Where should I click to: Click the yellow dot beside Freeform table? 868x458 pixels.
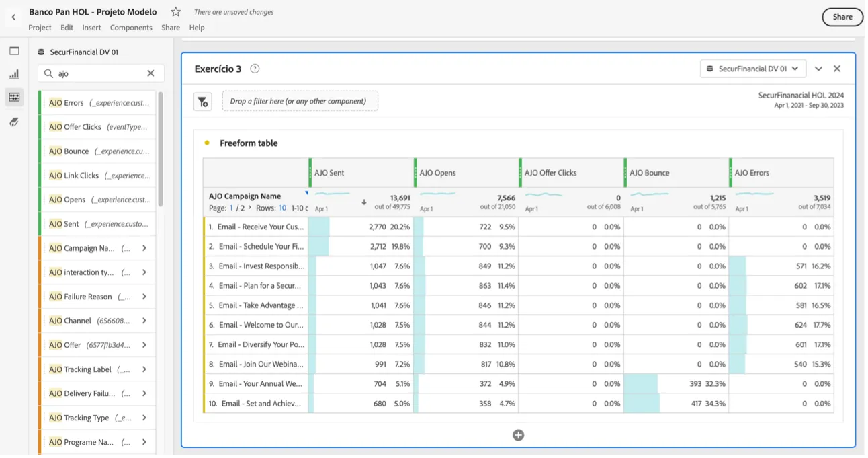pyautogui.click(x=207, y=143)
